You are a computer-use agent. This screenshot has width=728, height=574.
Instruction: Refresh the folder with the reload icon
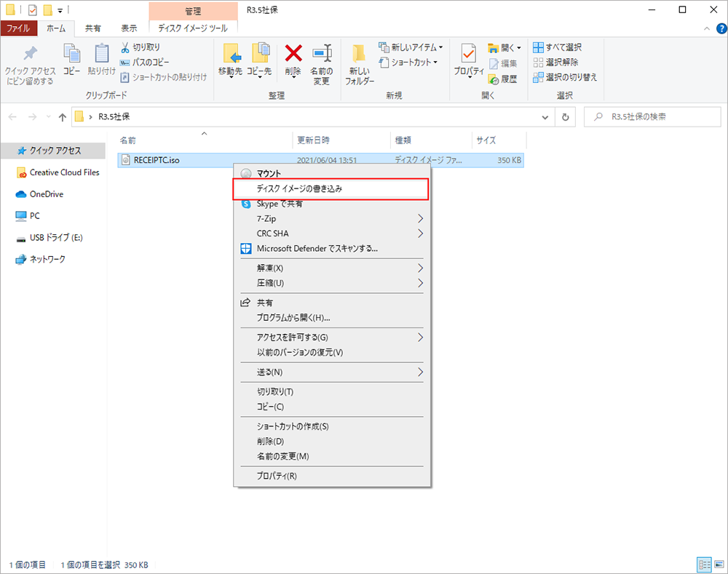point(566,116)
